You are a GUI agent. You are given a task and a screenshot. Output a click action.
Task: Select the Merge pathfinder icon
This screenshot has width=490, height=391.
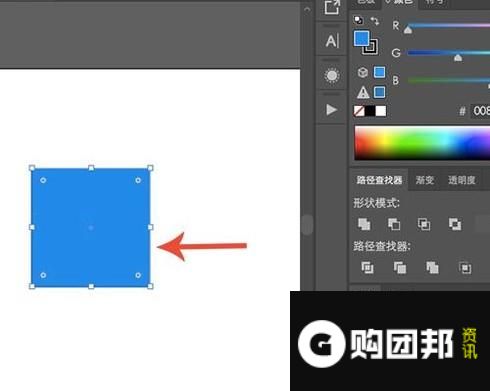pyautogui.click(x=432, y=267)
